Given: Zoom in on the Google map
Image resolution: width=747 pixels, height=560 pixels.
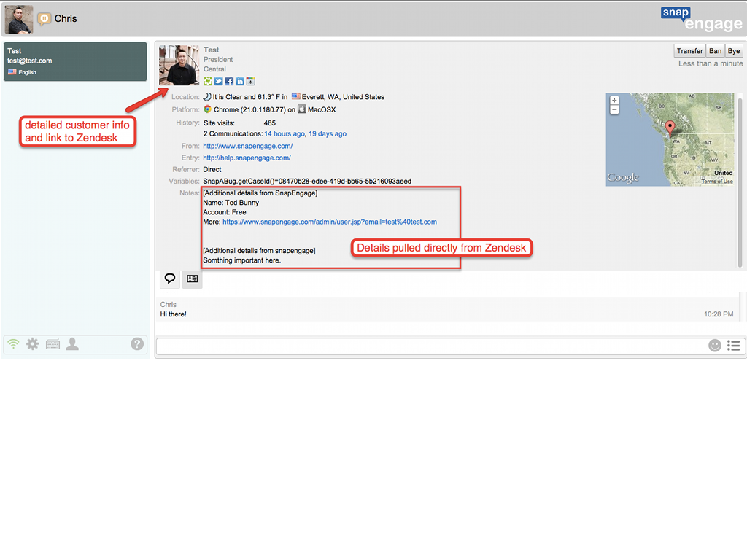Looking at the screenshot, I should click(614, 101).
